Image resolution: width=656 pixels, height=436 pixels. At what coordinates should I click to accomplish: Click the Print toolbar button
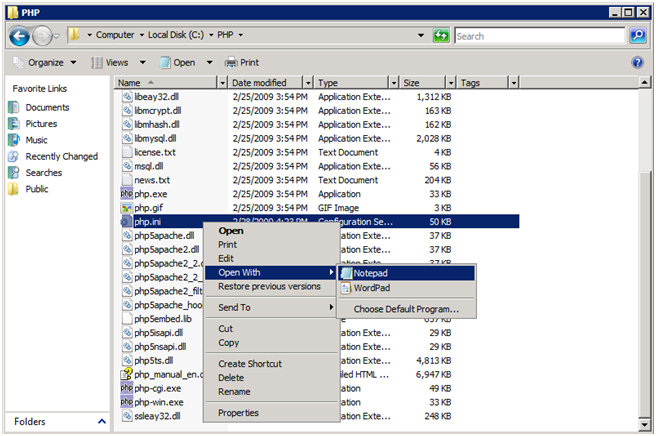242,63
